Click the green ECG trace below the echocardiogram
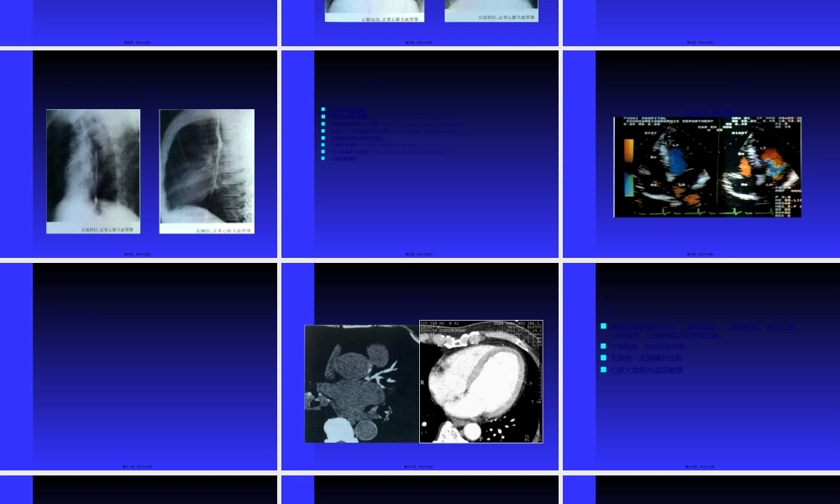 coord(706,212)
